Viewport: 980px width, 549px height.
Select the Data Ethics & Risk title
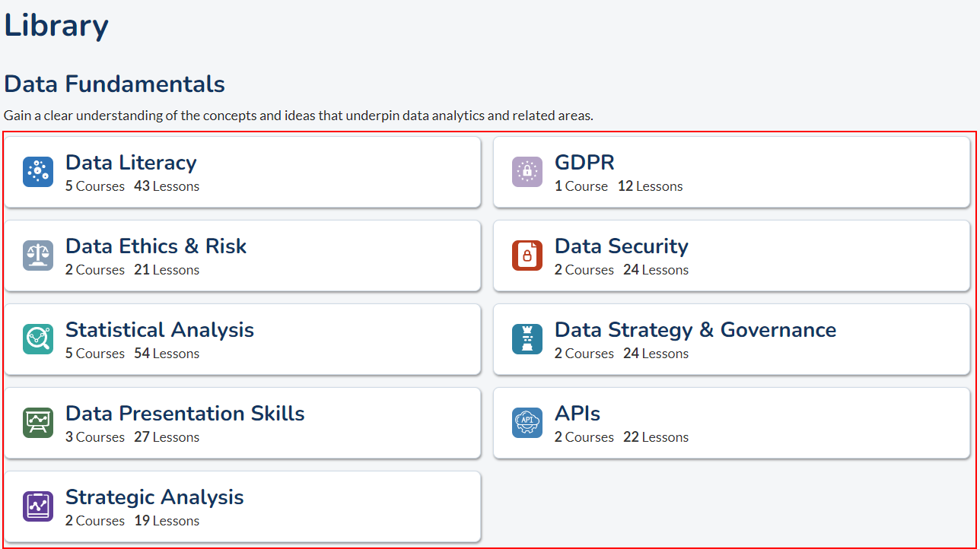pyautogui.click(x=156, y=246)
